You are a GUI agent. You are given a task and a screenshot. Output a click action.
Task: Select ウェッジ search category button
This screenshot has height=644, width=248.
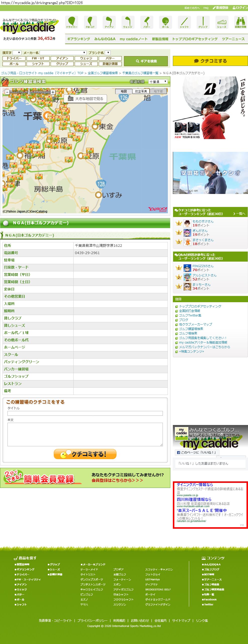[x=86, y=58]
